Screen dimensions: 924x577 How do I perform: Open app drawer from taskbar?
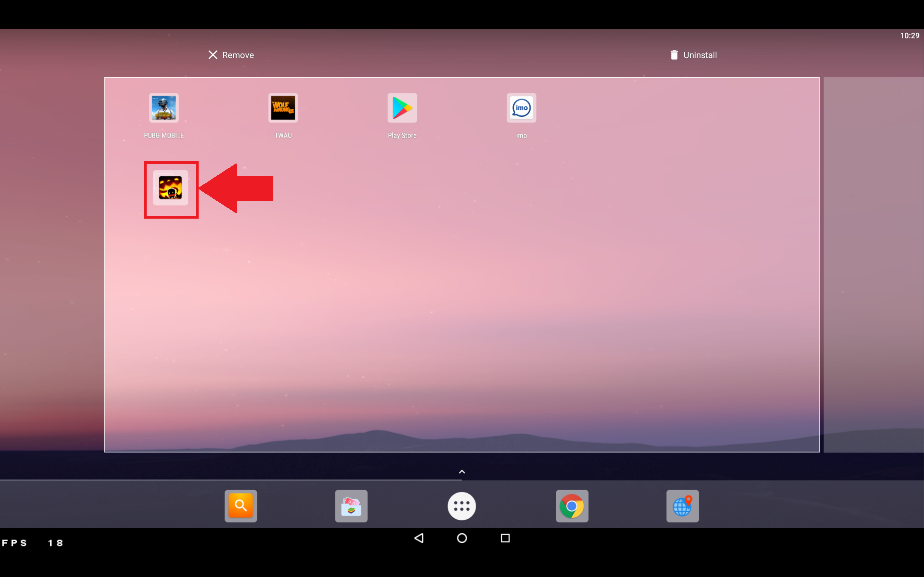tap(461, 505)
